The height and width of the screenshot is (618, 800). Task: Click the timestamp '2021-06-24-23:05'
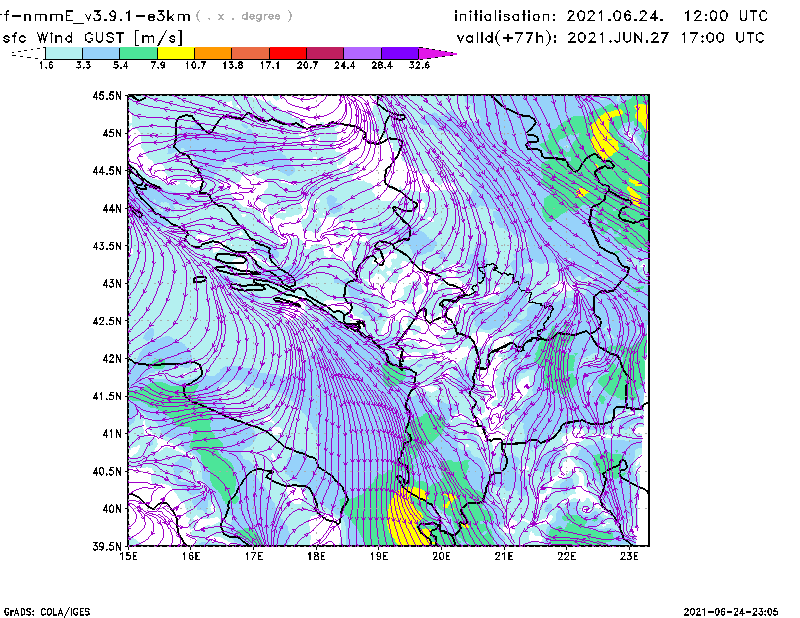731,612
